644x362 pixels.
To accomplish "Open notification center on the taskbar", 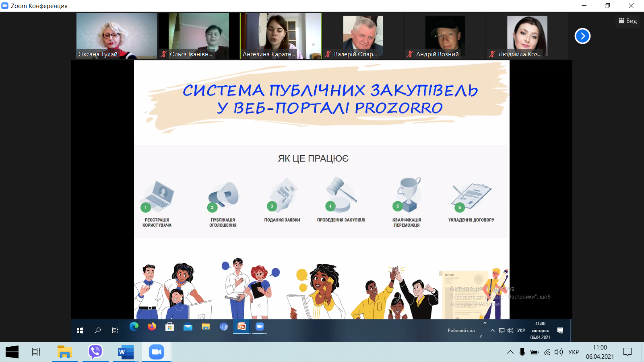I will 627,352.
